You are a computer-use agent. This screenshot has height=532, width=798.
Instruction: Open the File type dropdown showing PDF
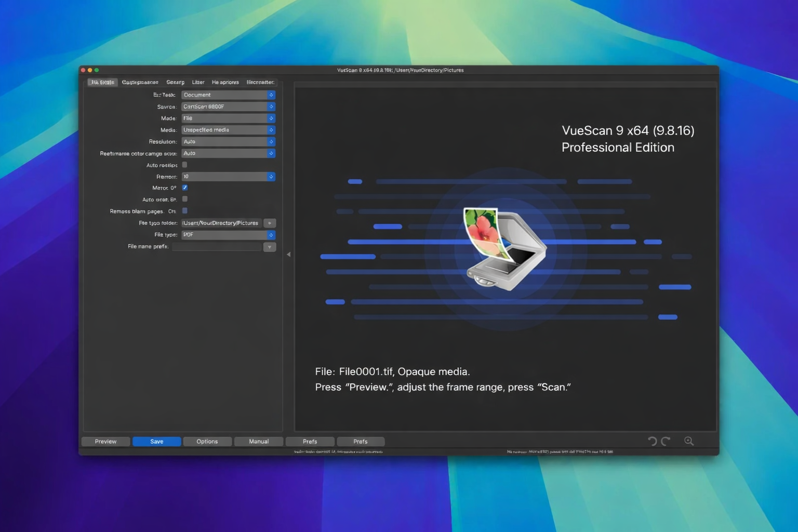(x=228, y=235)
